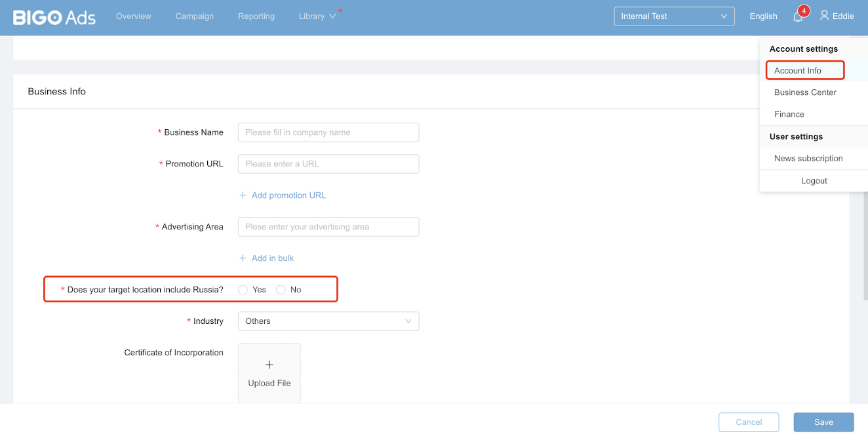Click the plus icon beside Add in bulk
Image resolution: width=868 pixels, height=438 pixels.
[243, 258]
